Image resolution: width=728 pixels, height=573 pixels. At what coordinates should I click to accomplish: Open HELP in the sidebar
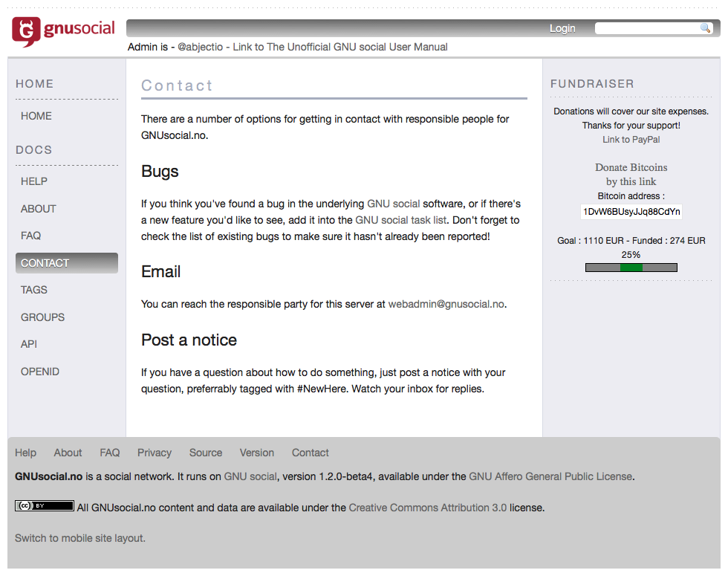(34, 181)
